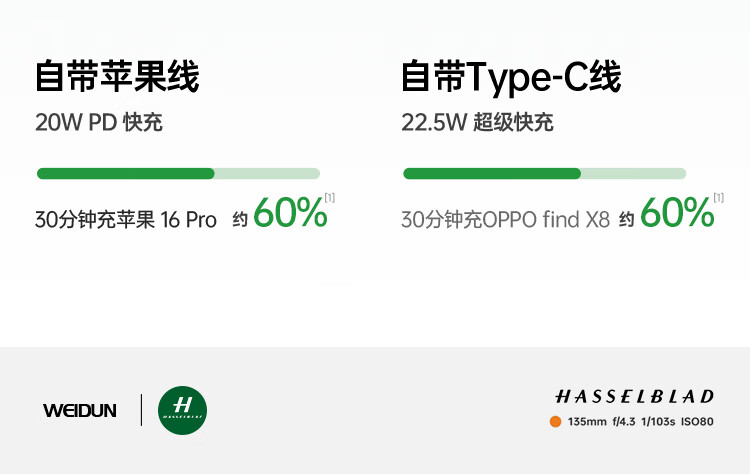
Task: Click the orange dot beside 135mm
Action: point(555,422)
